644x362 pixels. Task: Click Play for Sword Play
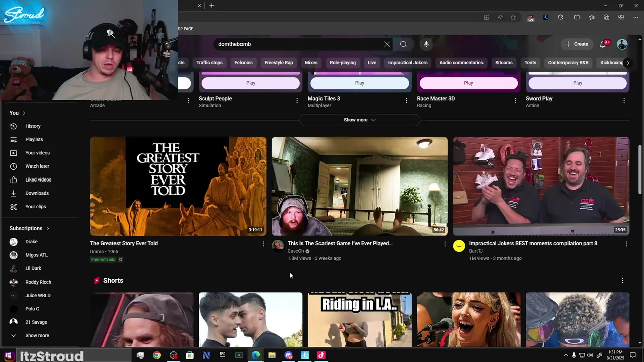coord(578,83)
